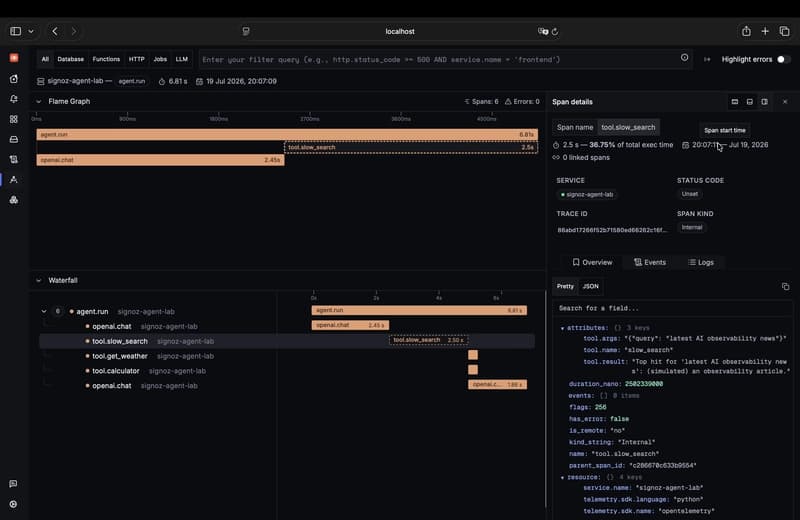The width and height of the screenshot is (800, 520).
Task: Select the tool.slow_search bar in the flame graph
Action: [x=411, y=147]
